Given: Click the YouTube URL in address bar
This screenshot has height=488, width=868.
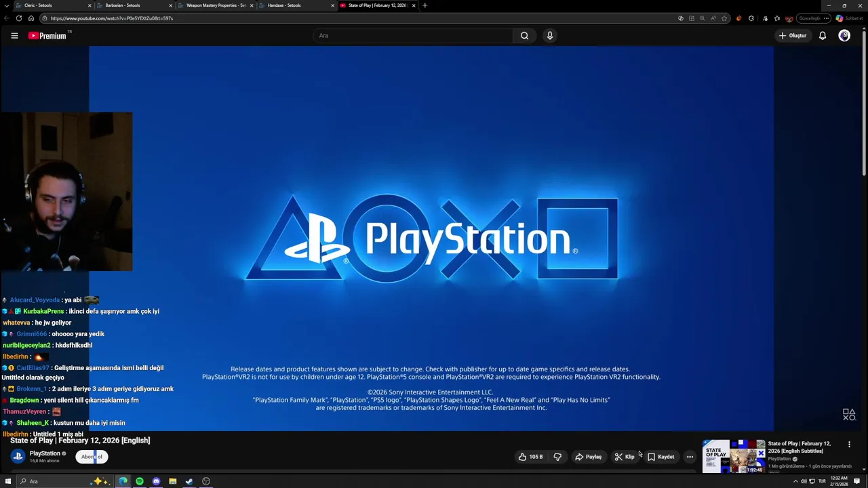Looking at the screenshot, I should pos(112,18).
